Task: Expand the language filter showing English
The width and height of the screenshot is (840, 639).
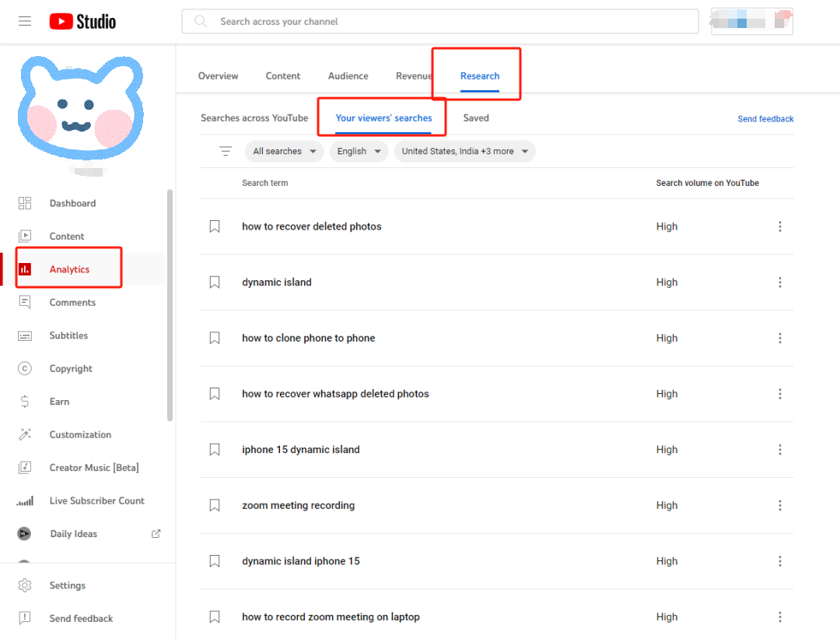Action: tap(359, 151)
